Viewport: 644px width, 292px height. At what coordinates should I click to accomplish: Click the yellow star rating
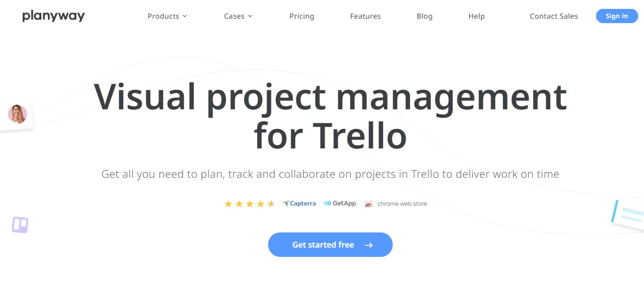[250, 204]
